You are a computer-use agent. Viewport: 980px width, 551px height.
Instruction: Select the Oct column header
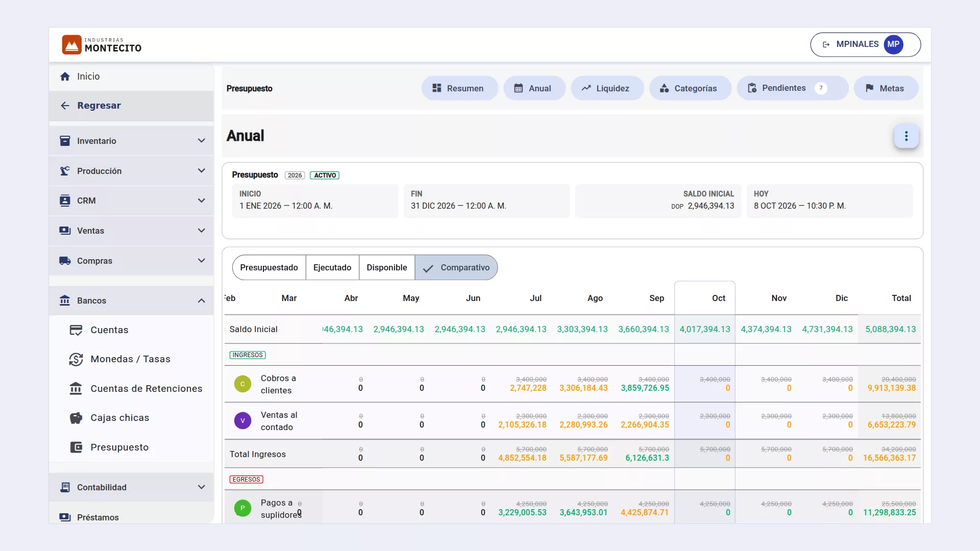[x=719, y=298]
